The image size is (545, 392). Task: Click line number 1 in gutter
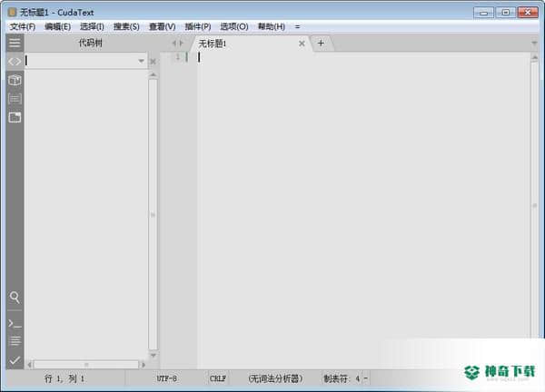(x=178, y=56)
